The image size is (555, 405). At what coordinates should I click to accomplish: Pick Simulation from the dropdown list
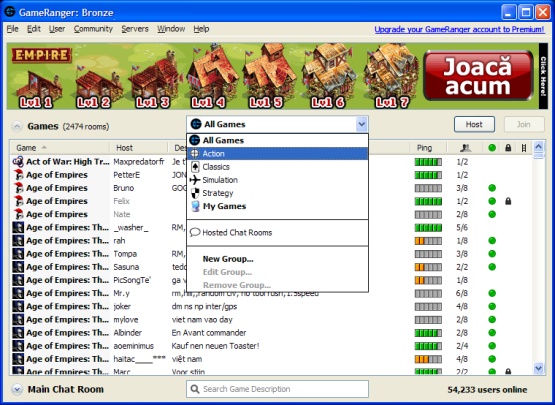[277, 180]
